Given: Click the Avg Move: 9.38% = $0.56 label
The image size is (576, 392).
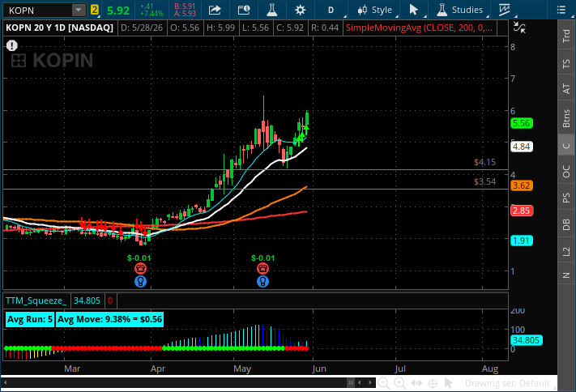Looking at the screenshot, I should pos(109,319).
